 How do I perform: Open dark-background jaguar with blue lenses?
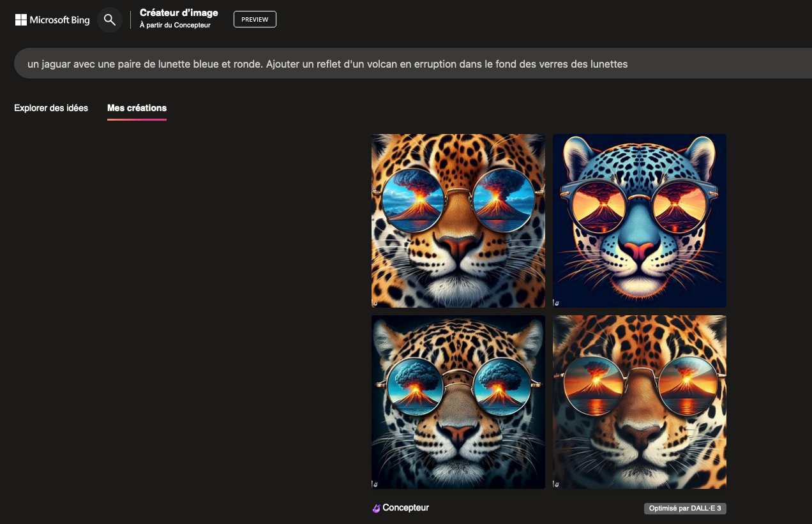click(x=458, y=402)
